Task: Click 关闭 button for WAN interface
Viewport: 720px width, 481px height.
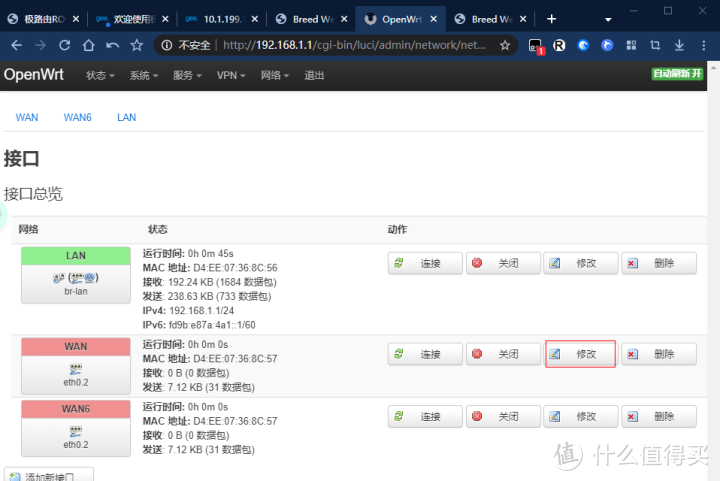Action: [x=503, y=354]
